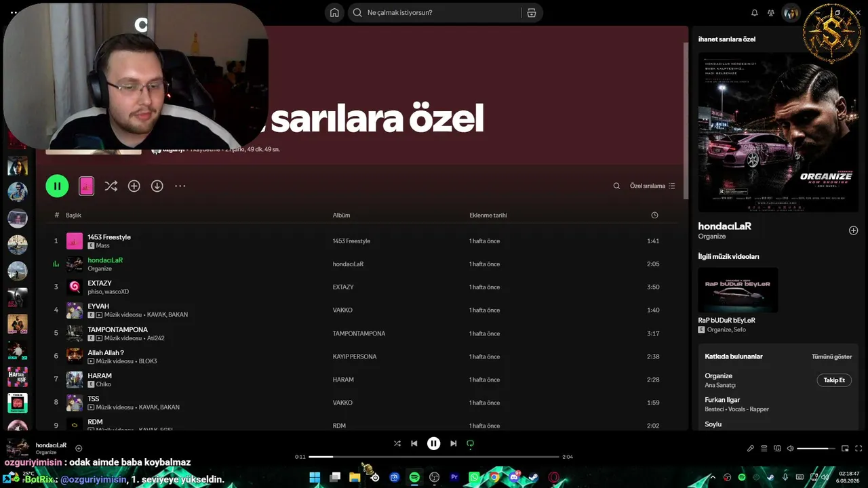Click the playing track title 'hondacıLaR' in the list

point(105,260)
